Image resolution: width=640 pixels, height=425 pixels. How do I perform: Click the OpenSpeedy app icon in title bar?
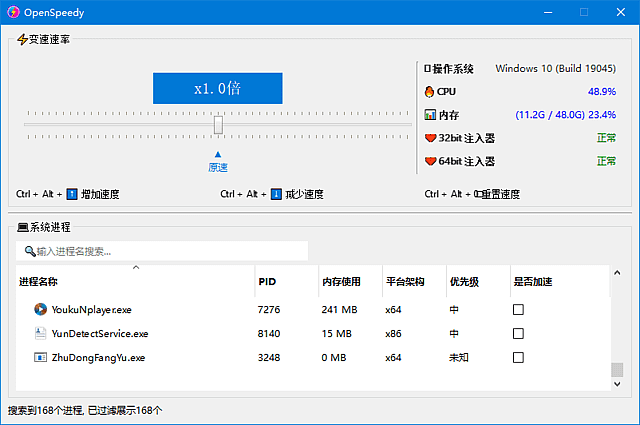(x=14, y=12)
